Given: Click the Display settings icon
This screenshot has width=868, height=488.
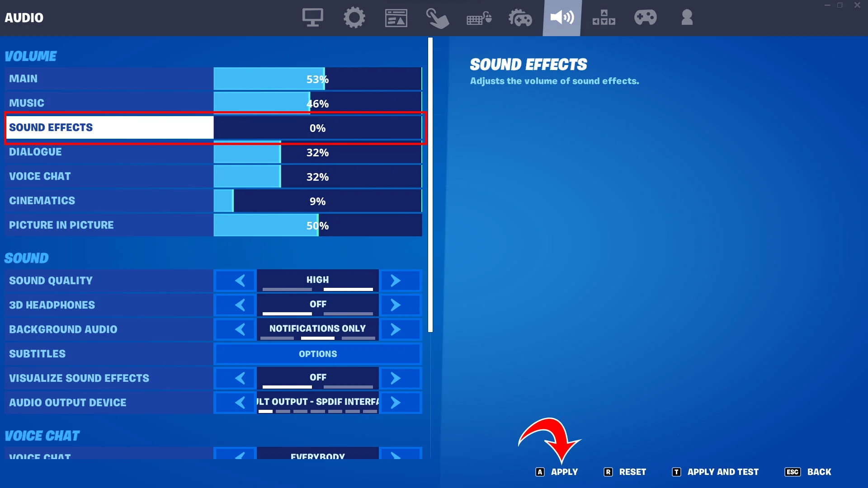Looking at the screenshot, I should pyautogui.click(x=313, y=18).
